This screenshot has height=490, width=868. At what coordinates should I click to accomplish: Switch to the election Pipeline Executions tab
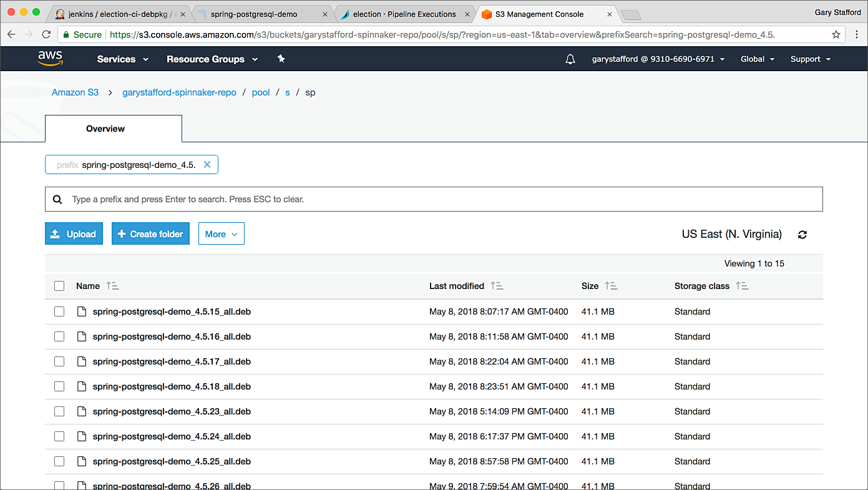pos(404,14)
